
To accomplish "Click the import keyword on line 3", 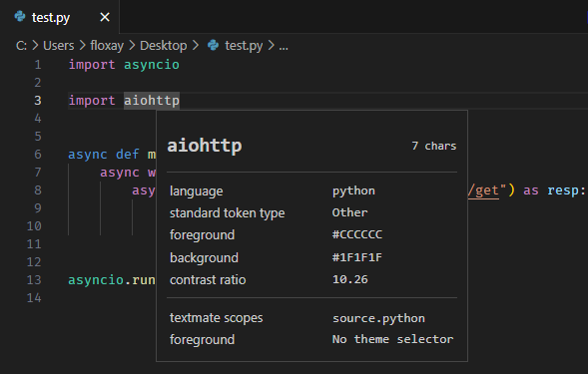I will [x=92, y=101].
